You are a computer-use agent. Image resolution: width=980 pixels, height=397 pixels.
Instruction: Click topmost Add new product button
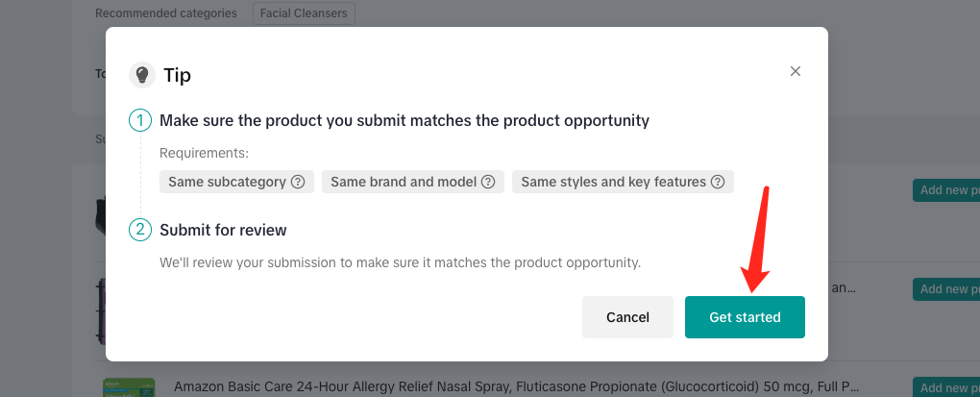click(945, 189)
